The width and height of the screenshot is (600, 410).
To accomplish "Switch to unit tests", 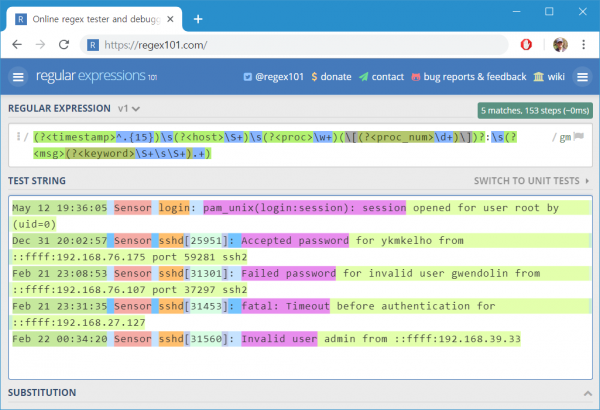I will (531, 181).
